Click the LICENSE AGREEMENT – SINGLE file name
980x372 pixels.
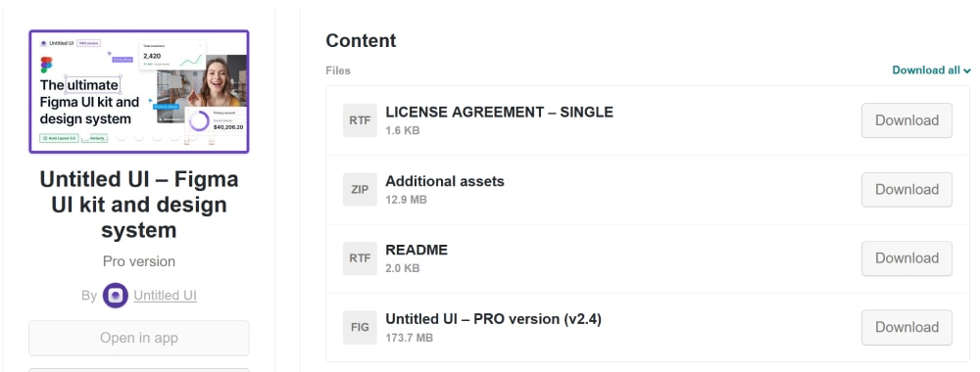(x=500, y=113)
